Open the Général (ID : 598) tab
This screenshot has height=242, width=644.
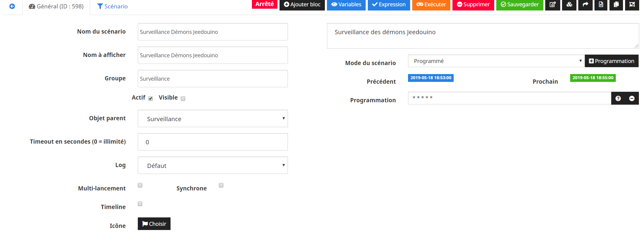coord(56,6)
